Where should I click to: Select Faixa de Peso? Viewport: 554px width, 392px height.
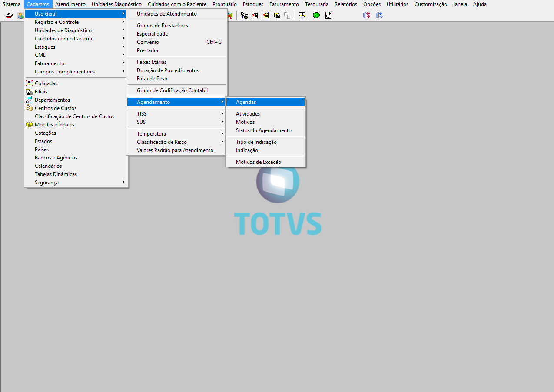(176, 79)
